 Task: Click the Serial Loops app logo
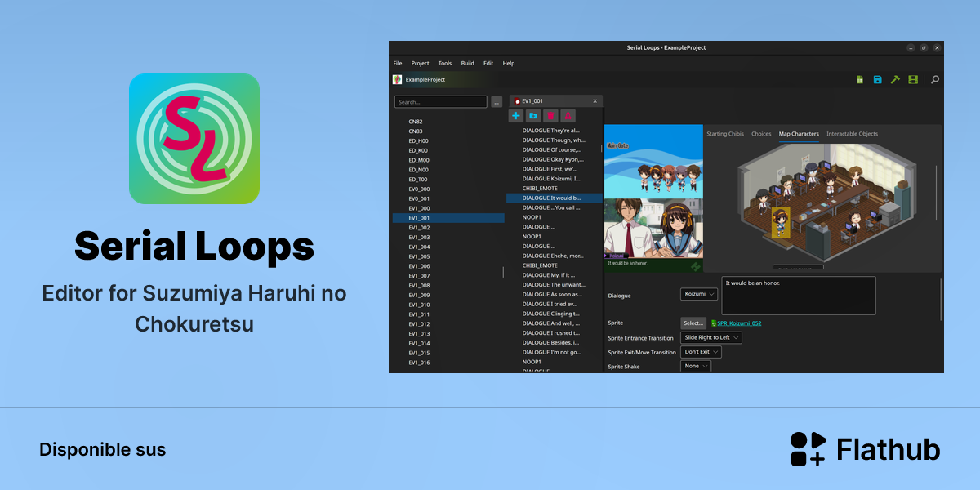[194, 139]
